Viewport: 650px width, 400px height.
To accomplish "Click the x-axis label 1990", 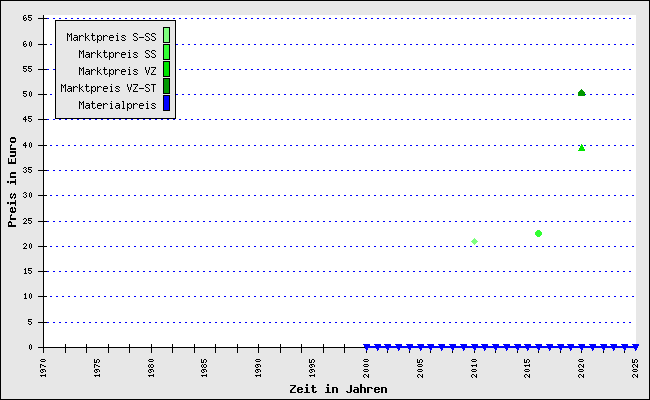I will 258,368.
